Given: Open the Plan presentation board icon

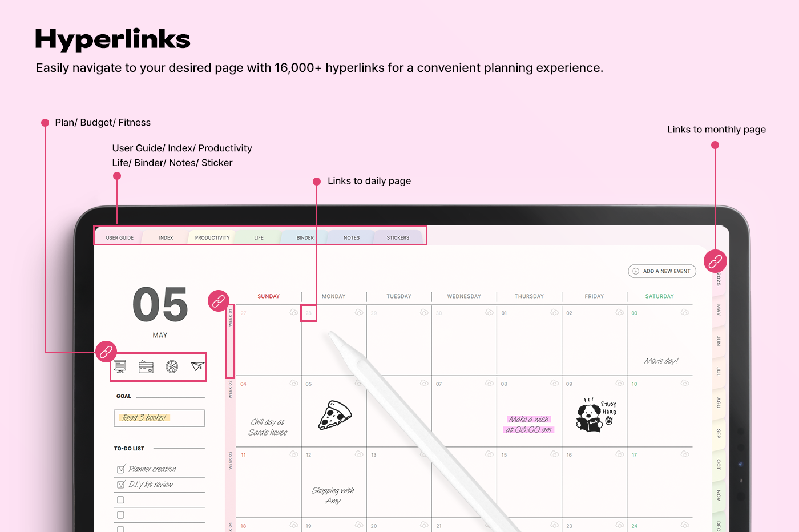Looking at the screenshot, I should tap(120, 366).
